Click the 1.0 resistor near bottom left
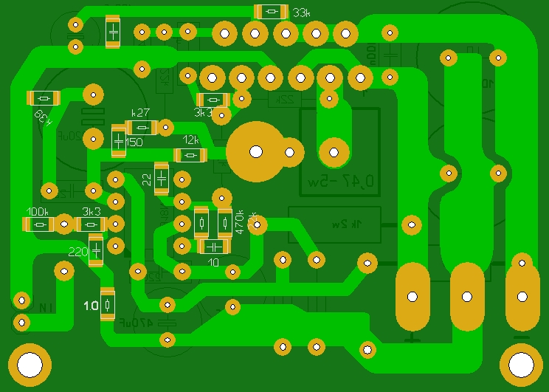 click(108, 305)
